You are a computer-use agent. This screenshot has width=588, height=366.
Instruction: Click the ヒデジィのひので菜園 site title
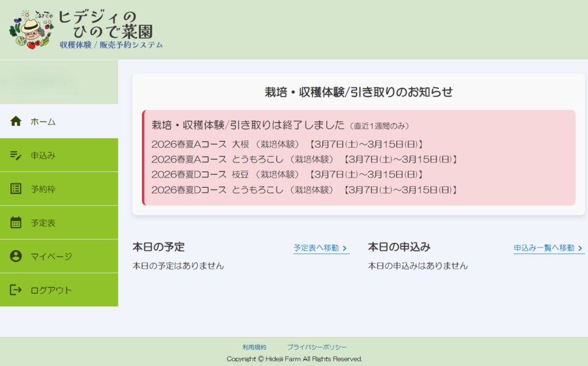106,24
